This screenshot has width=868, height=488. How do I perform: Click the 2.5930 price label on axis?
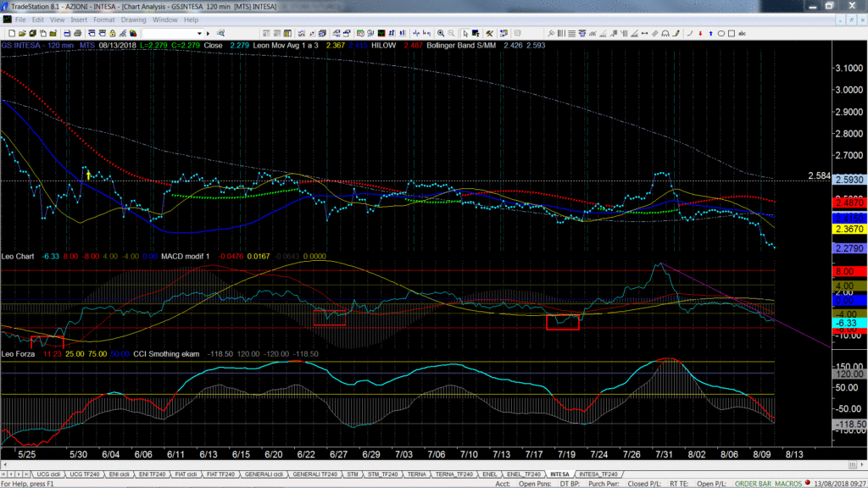point(849,180)
